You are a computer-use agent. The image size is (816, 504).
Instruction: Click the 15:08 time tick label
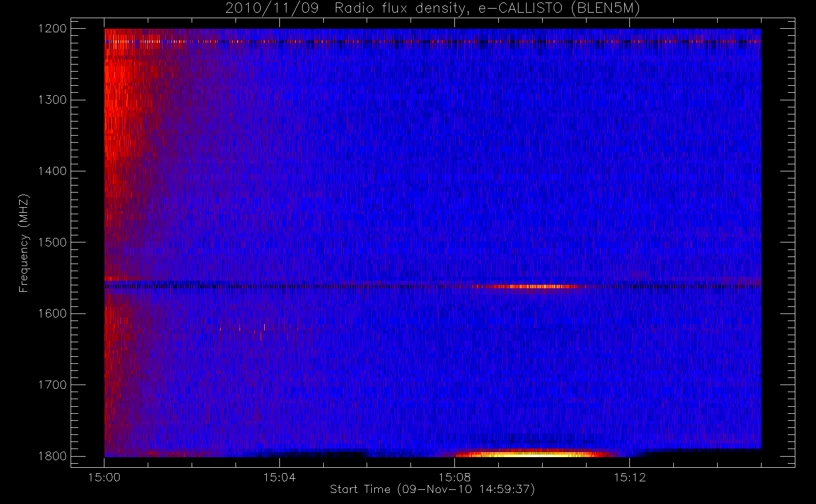point(454,477)
